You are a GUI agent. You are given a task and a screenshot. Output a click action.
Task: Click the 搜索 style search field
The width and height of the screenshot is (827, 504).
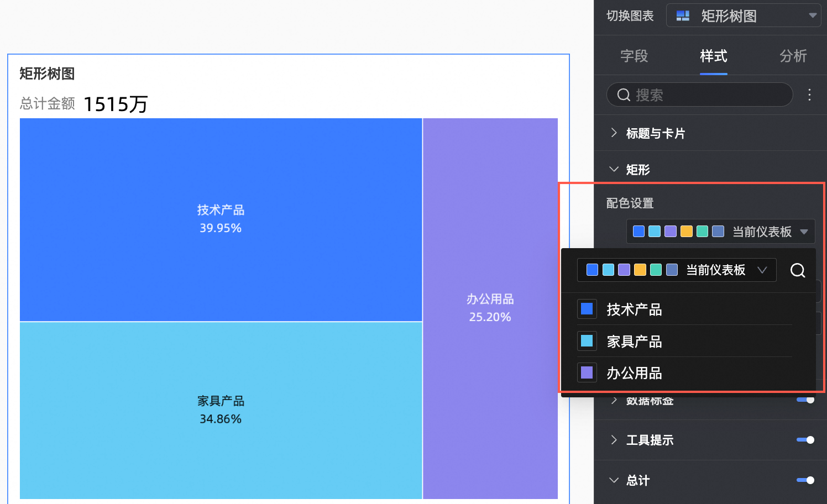708,95
